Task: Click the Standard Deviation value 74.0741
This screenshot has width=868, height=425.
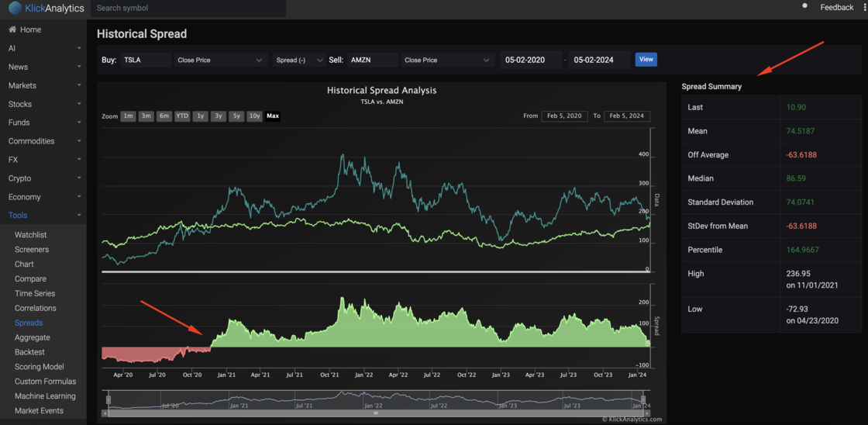Action: (x=801, y=202)
